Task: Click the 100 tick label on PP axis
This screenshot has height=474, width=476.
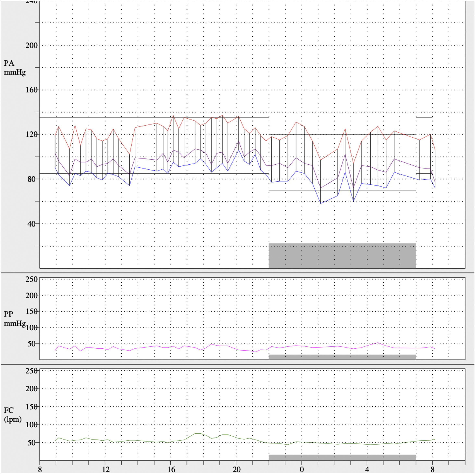Action: click(x=32, y=328)
